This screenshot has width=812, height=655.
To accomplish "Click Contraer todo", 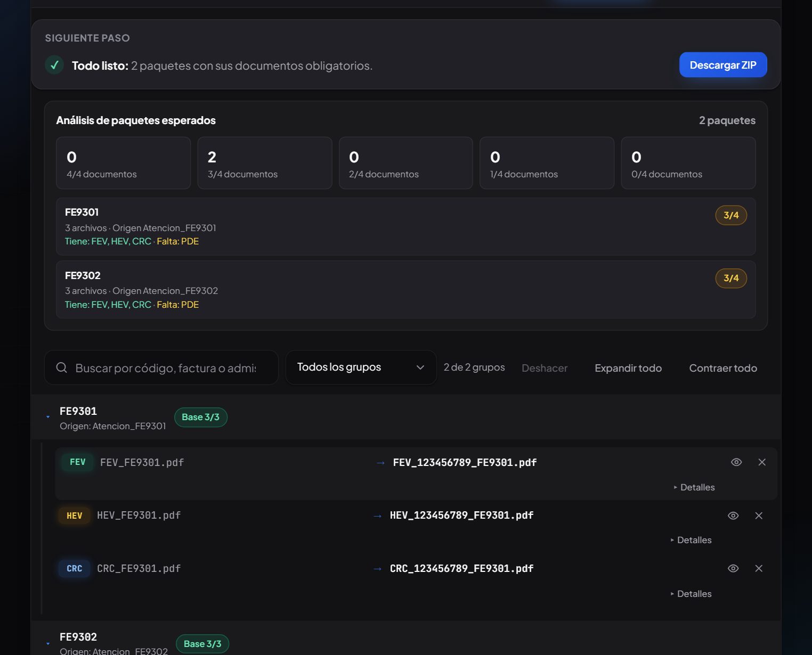I will click(723, 368).
